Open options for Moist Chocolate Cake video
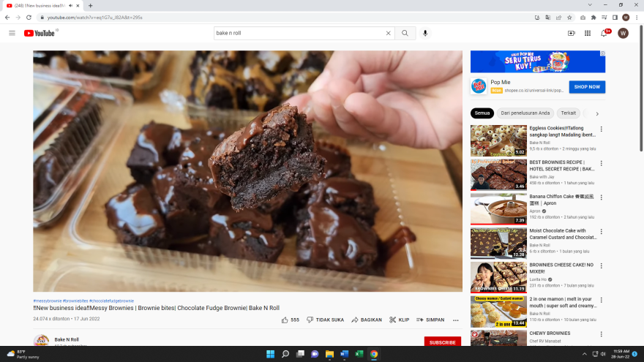The image size is (644, 362). 602,232
